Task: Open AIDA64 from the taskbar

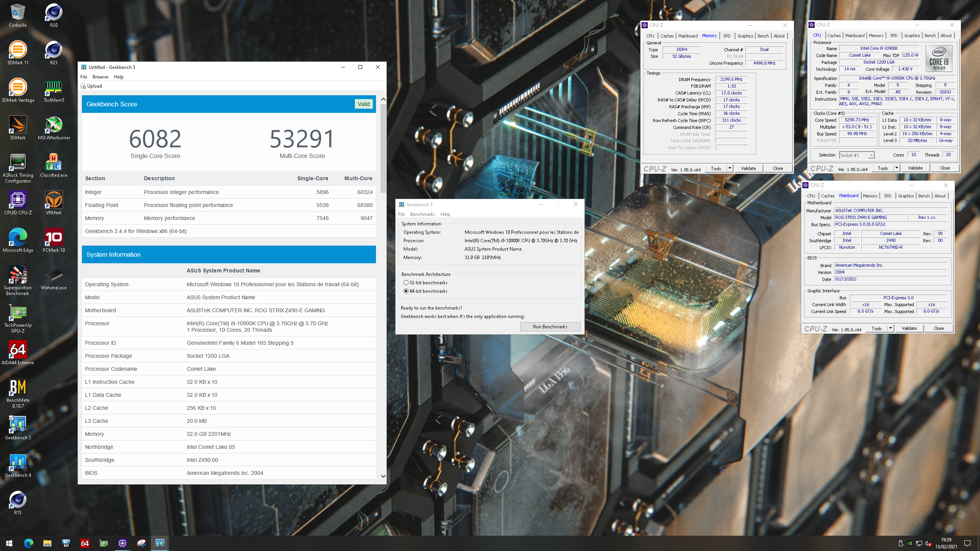Action: pyautogui.click(x=85, y=543)
